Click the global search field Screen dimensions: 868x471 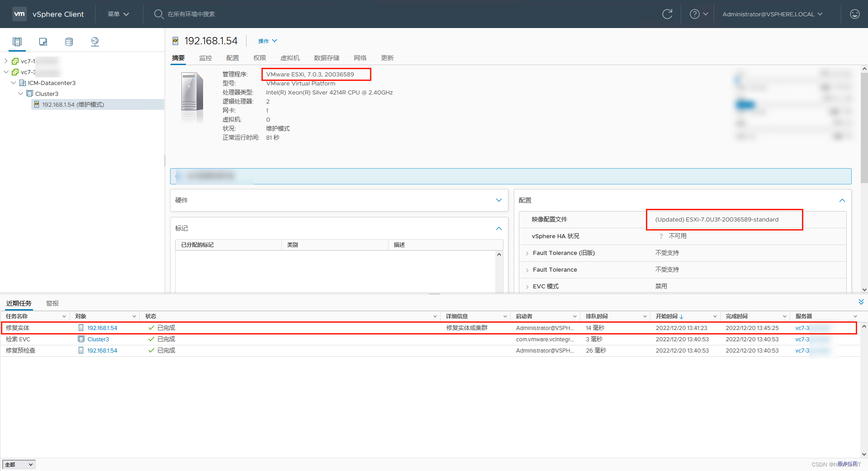[x=191, y=14]
